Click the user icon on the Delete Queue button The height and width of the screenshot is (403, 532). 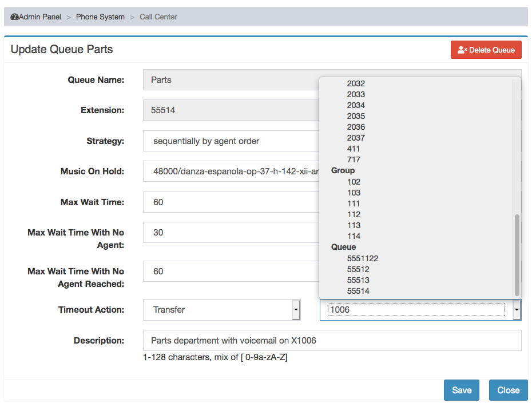[x=462, y=50]
